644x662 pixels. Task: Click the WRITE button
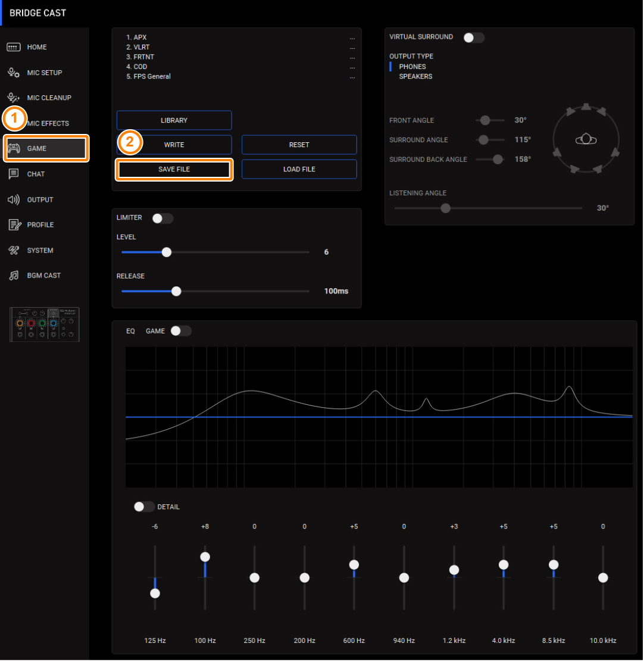pos(174,145)
